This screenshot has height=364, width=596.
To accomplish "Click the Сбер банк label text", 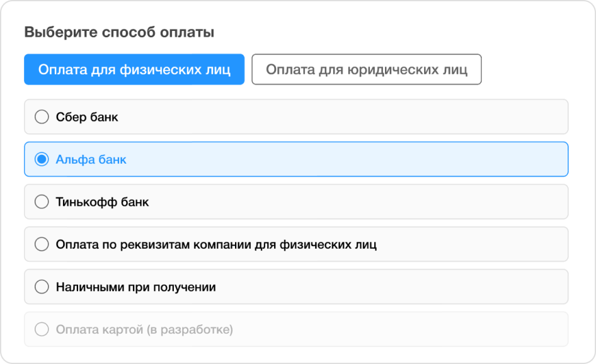I will tap(87, 117).
